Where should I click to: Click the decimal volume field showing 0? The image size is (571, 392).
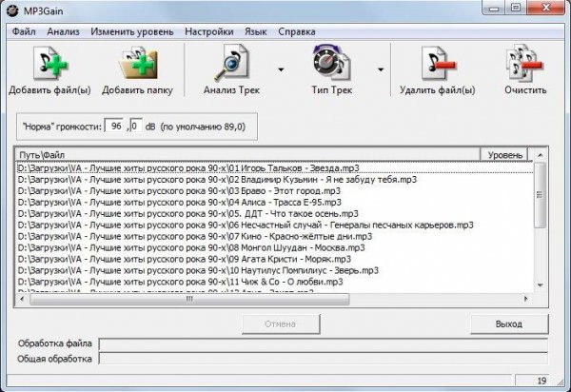coord(136,126)
